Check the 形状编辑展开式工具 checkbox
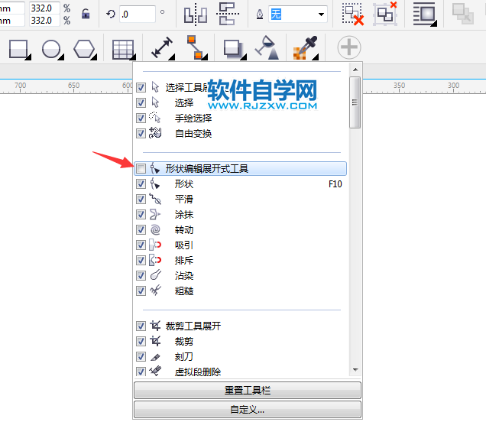Image resolution: width=486 pixels, height=448 pixels. point(141,169)
